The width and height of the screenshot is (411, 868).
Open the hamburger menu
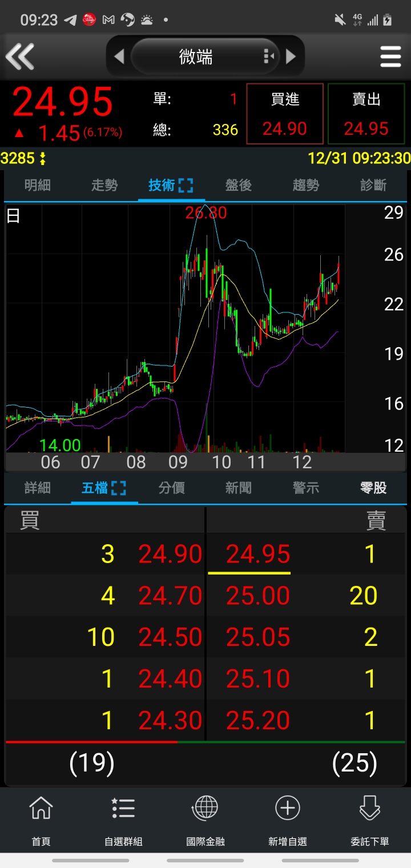point(390,57)
